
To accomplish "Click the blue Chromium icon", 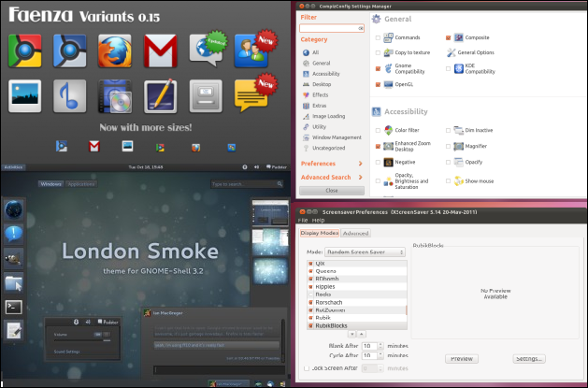I will pyautogui.click(x=70, y=50).
